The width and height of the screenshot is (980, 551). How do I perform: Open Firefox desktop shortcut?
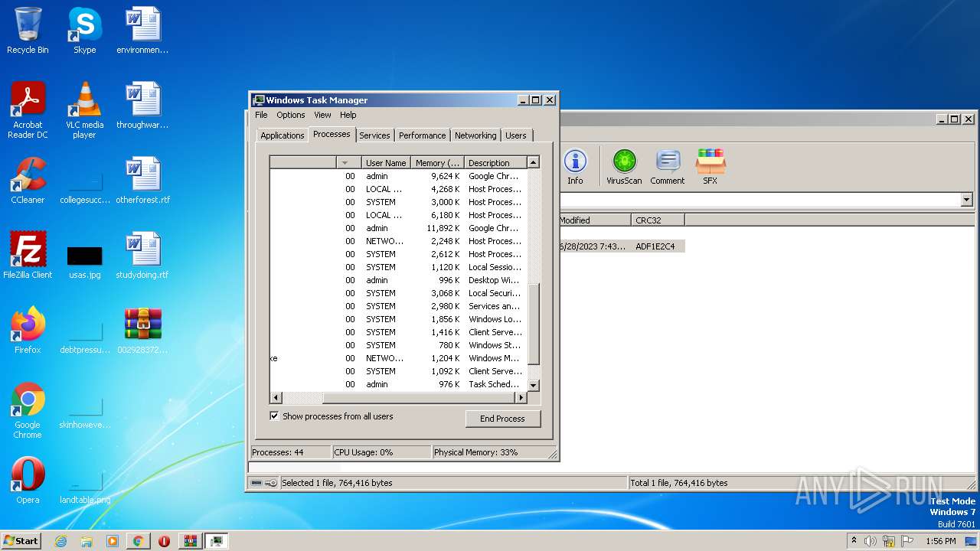click(x=28, y=331)
